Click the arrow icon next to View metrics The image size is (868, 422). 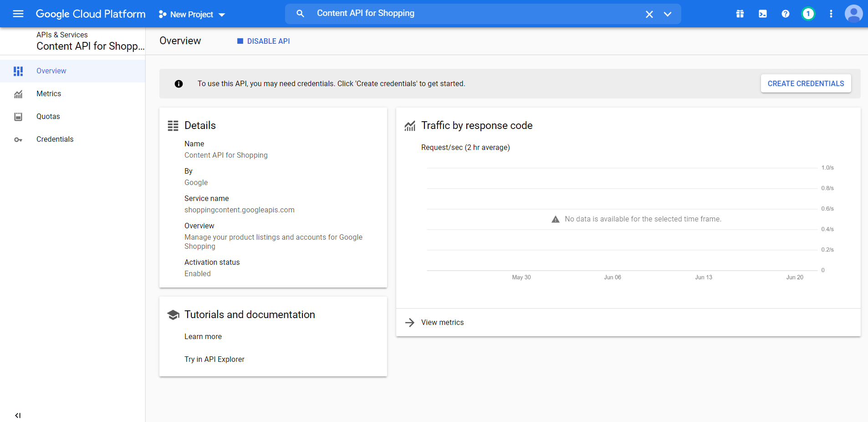click(x=410, y=323)
